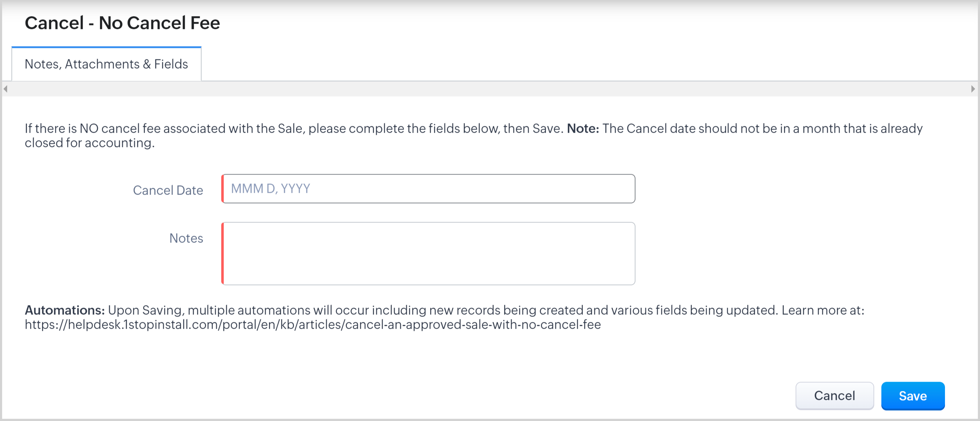Click the "Cancel - No Cancel Fee" heading
Screen dimensions: 980x421
coord(122,23)
